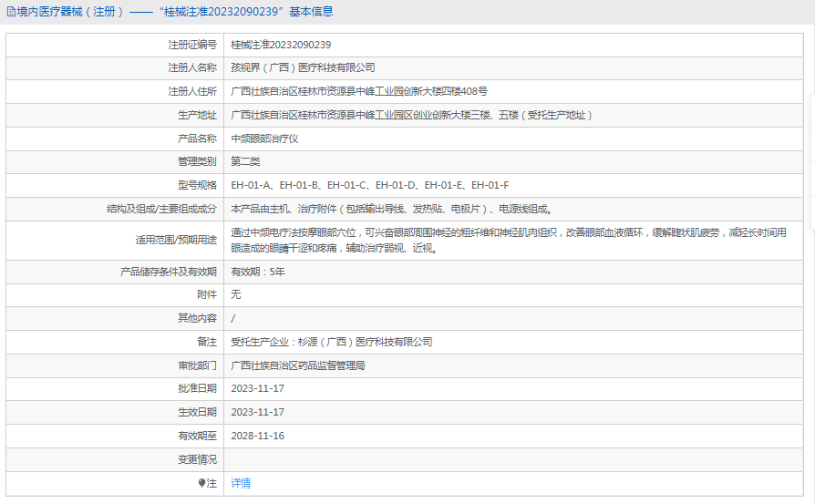The width and height of the screenshot is (815, 504).
Task: Click the 审批部门 label cell
Action: click(x=115, y=365)
